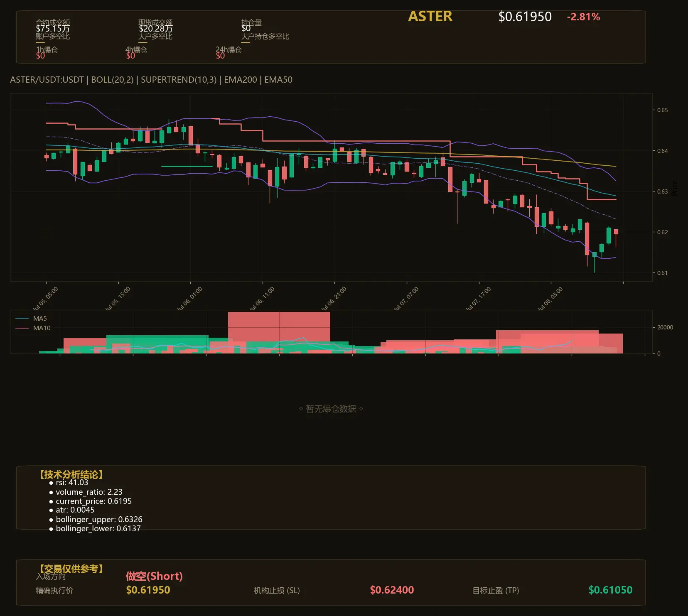Click the 精确执行价 label
The image size is (688, 616).
[54, 590]
